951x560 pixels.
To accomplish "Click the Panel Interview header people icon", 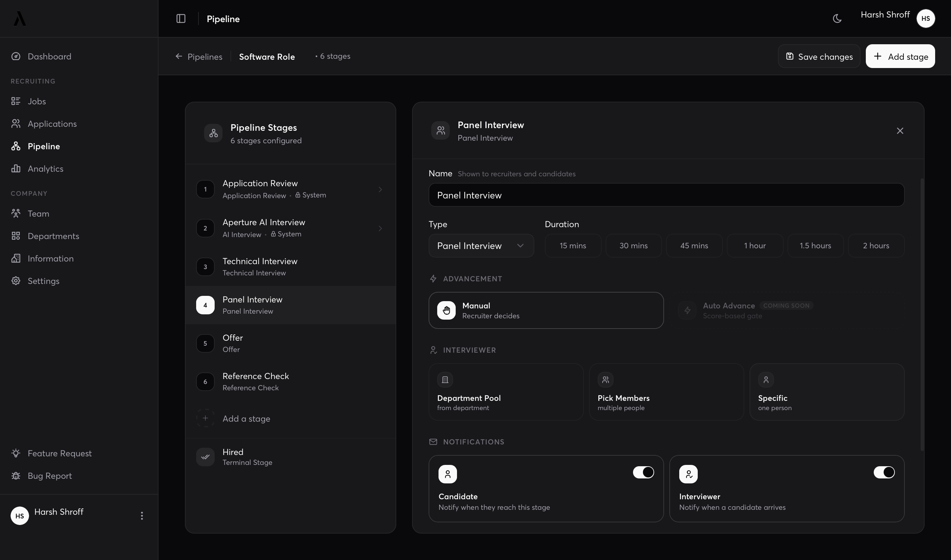I will click(x=440, y=130).
